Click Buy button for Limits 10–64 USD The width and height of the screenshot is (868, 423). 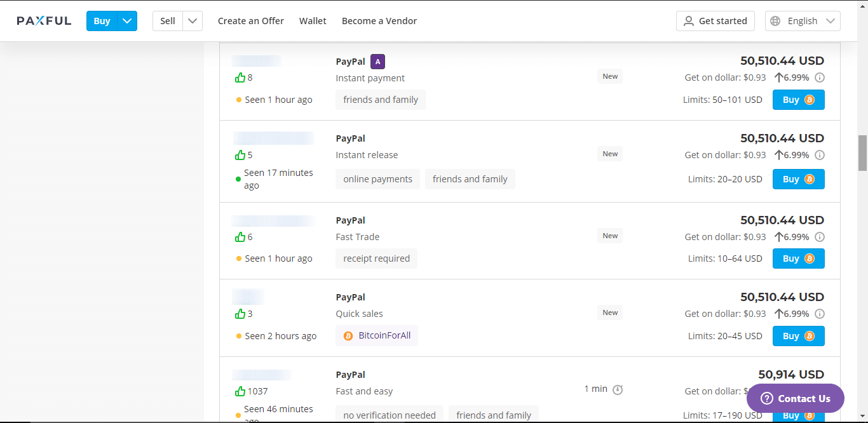point(798,258)
